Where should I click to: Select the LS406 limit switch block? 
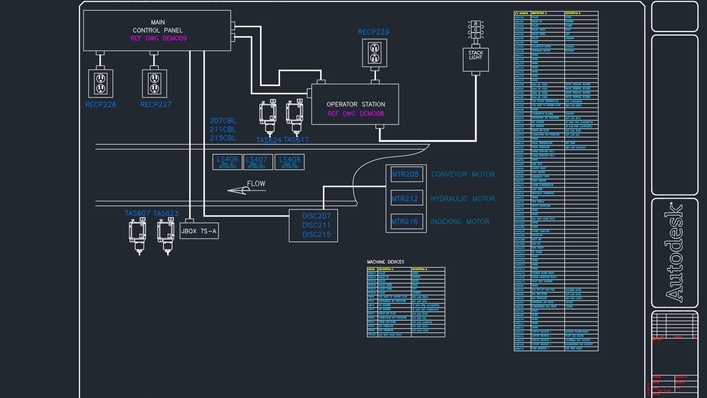(x=227, y=162)
